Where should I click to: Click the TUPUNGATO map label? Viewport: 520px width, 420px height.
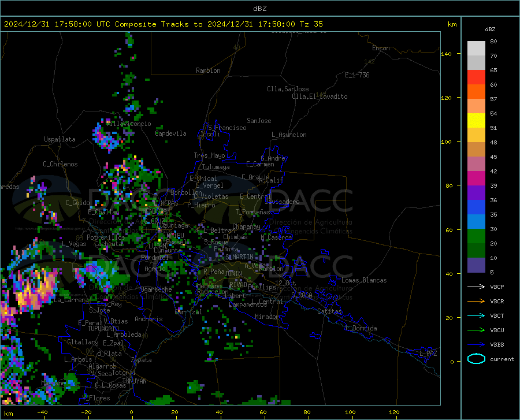pos(103,329)
